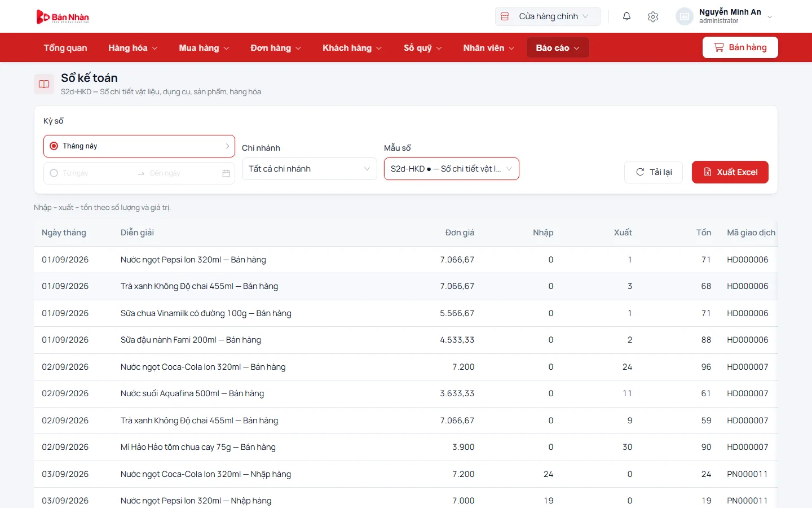Open the Chi nhánh dropdown
The height and width of the screenshot is (508, 812).
[310, 169]
